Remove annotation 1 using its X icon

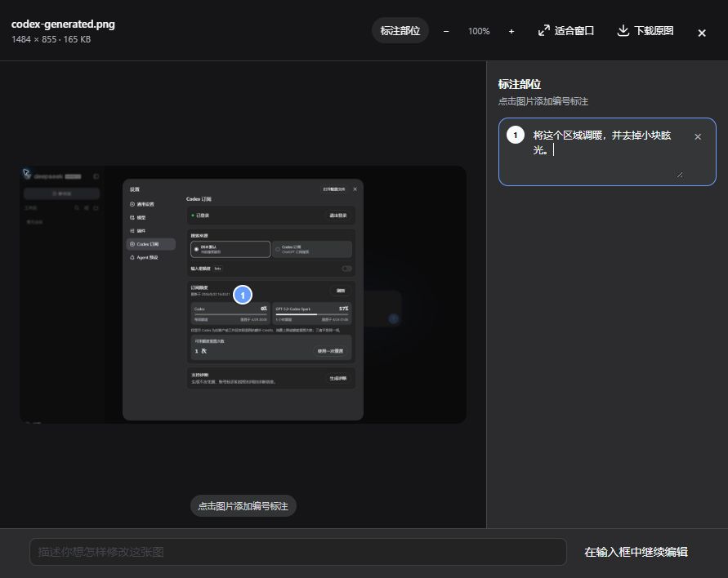697,136
